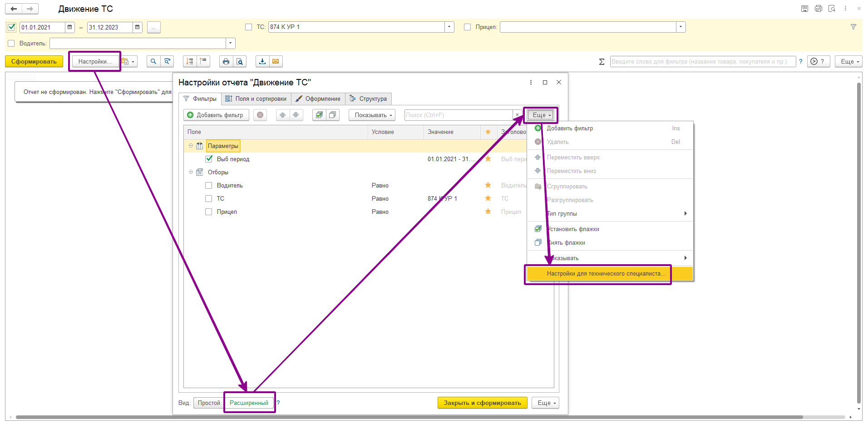
Task: Switch to Поля и сортировки tab
Action: (x=256, y=99)
